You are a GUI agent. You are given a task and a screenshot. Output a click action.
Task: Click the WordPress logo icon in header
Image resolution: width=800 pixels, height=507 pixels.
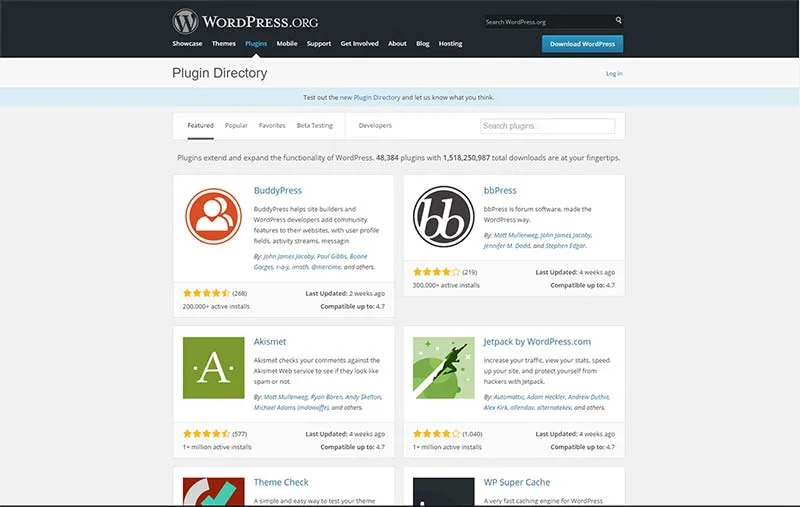[185, 21]
